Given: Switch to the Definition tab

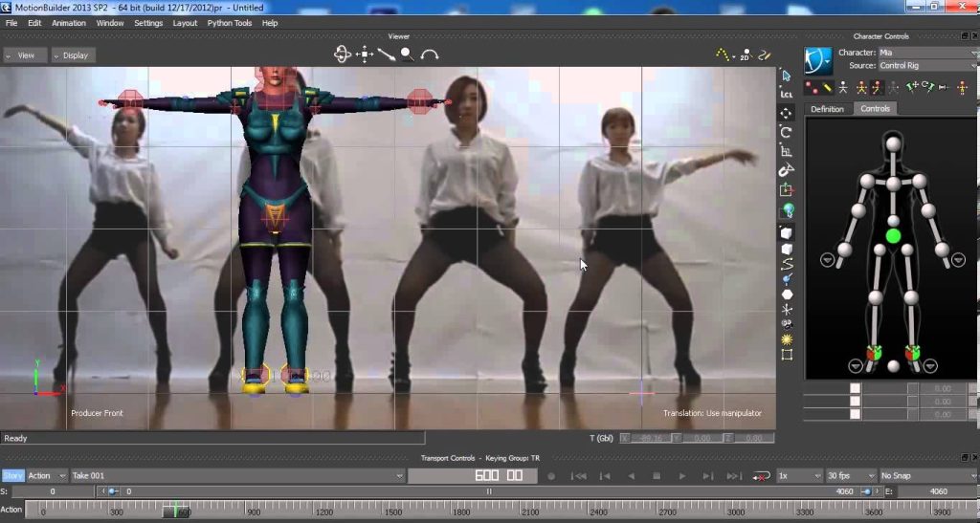Looking at the screenshot, I should pos(827,109).
